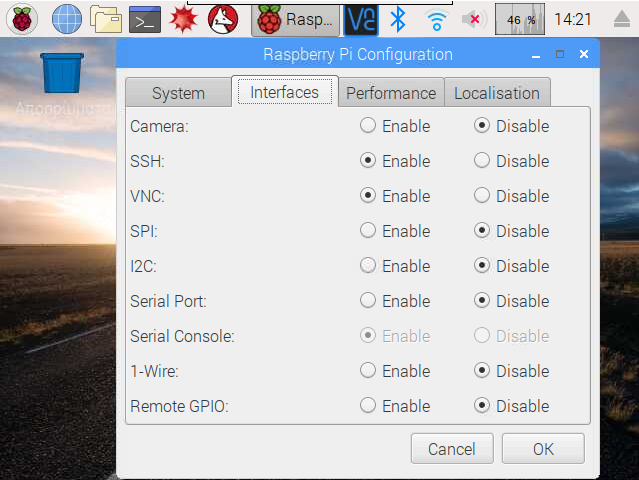Click the Cancel button
This screenshot has width=639, height=480.
point(452,449)
